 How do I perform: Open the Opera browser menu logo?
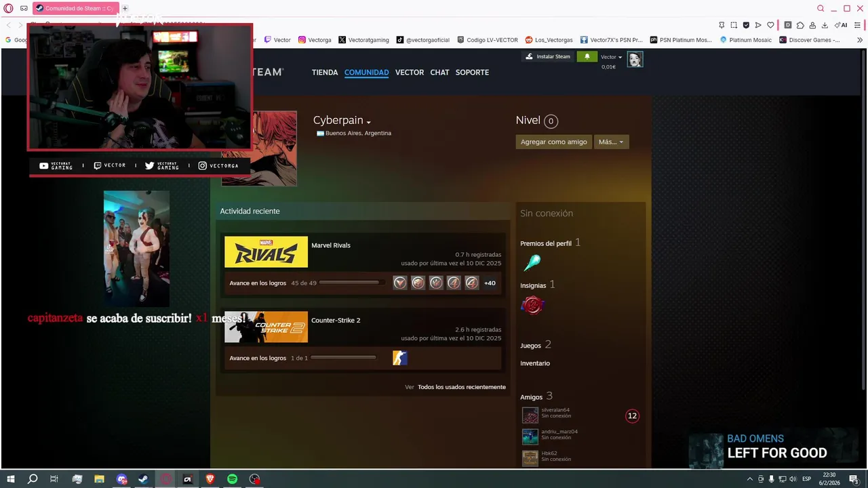click(9, 8)
